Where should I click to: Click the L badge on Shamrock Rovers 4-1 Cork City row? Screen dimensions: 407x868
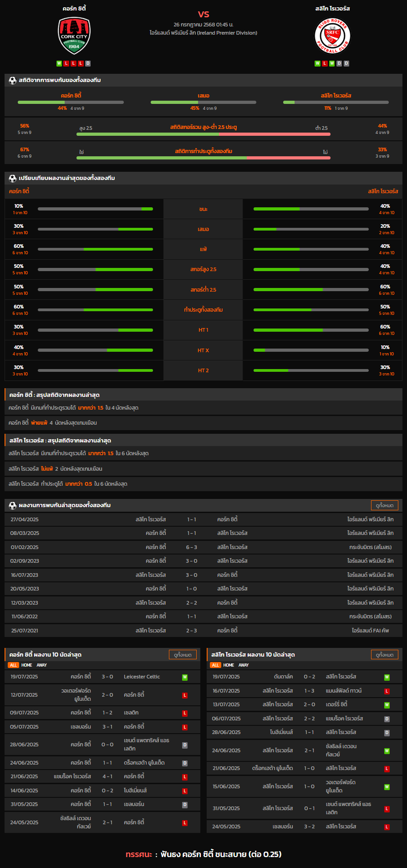(x=185, y=777)
